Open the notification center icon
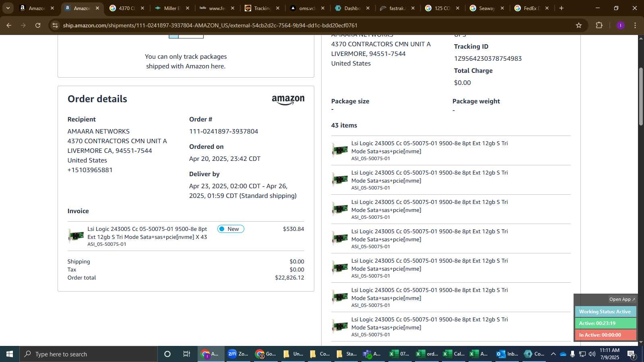The height and width of the screenshot is (362, 644). tap(631, 354)
